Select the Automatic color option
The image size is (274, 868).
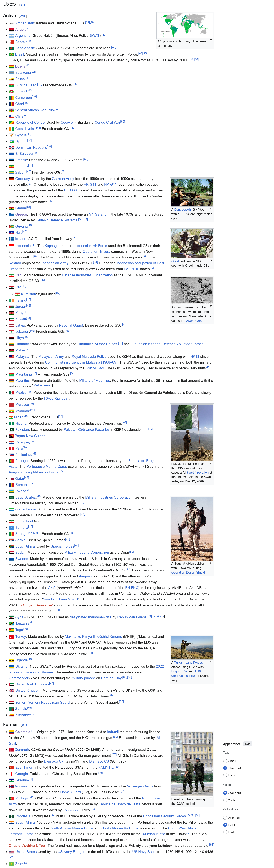(x=225, y=818)
